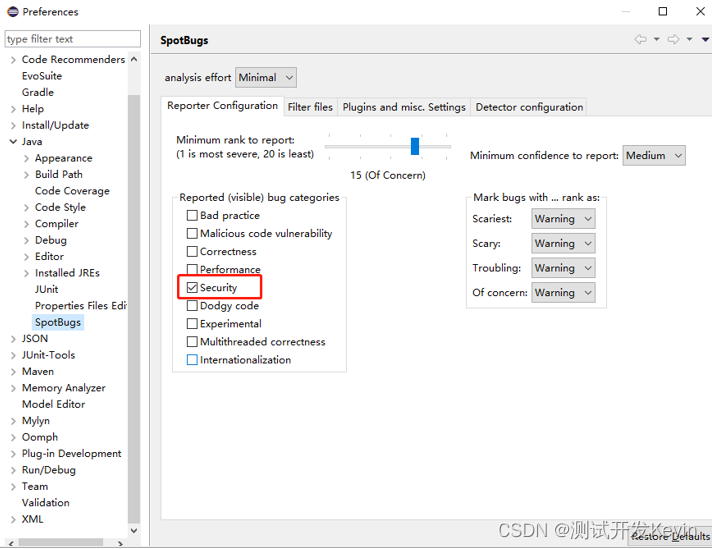Expand the JSON tree node

pyautogui.click(x=13, y=339)
